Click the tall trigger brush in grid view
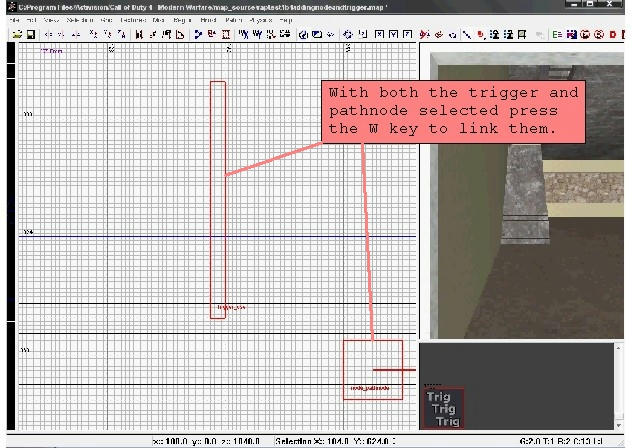 218,200
